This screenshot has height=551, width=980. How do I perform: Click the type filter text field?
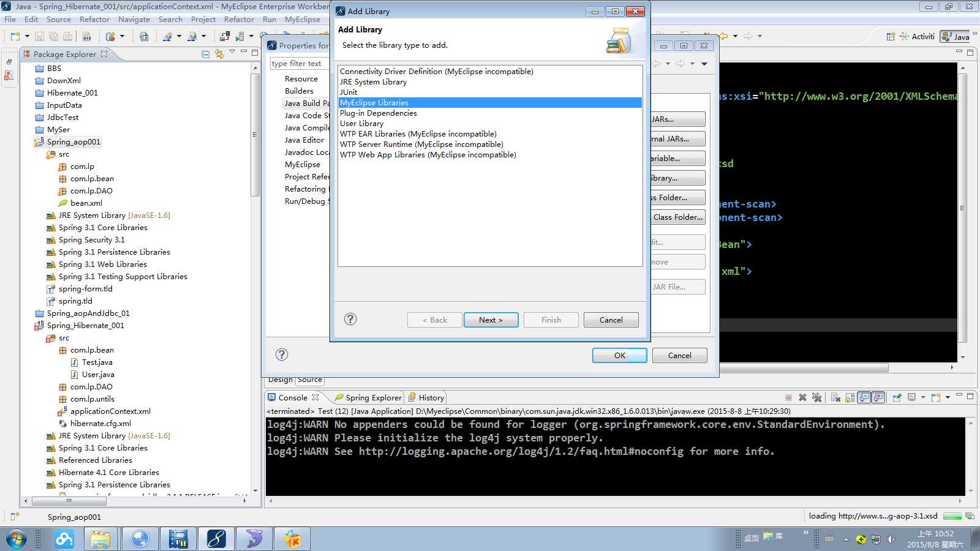point(300,64)
